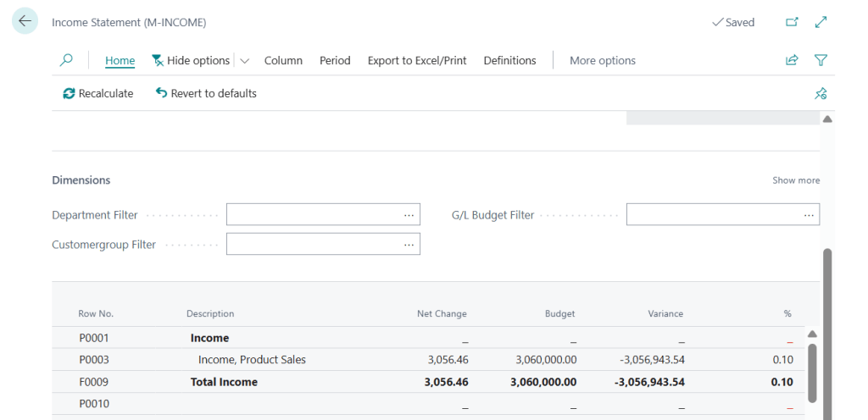
Task: Click Net Change column header
Action: [x=442, y=313]
